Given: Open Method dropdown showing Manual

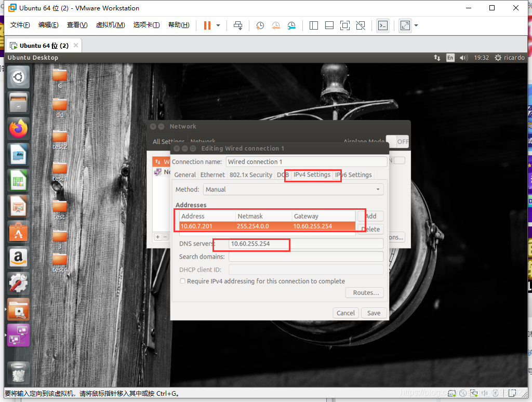Looking at the screenshot, I should [293, 189].
